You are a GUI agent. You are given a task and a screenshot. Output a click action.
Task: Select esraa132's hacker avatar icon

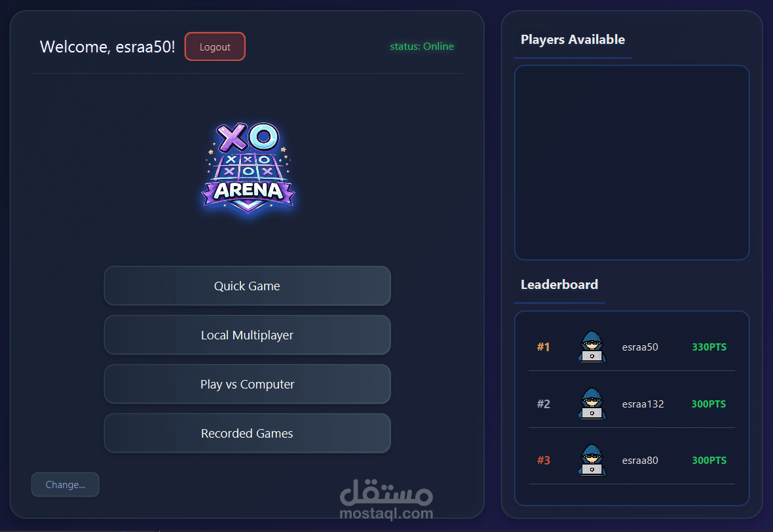pyautogui.click(x=592, y=404)
